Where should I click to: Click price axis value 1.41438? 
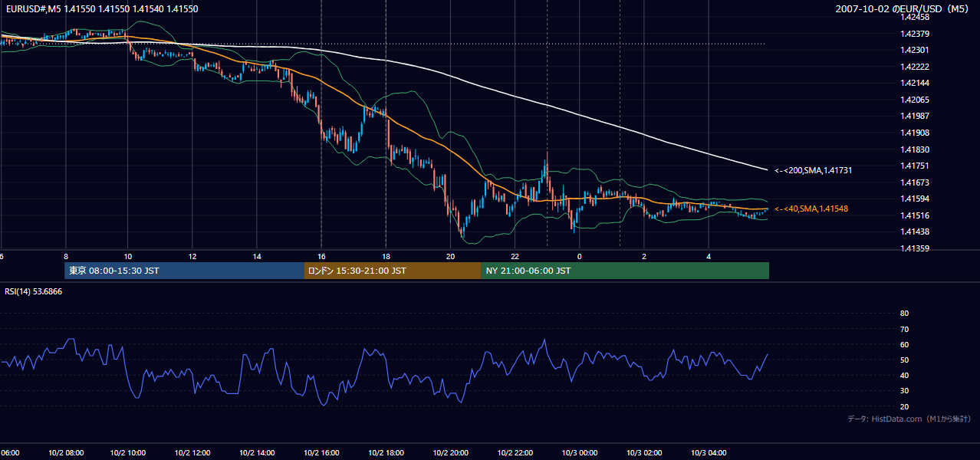pyautogui.click(x=914, y=232)
